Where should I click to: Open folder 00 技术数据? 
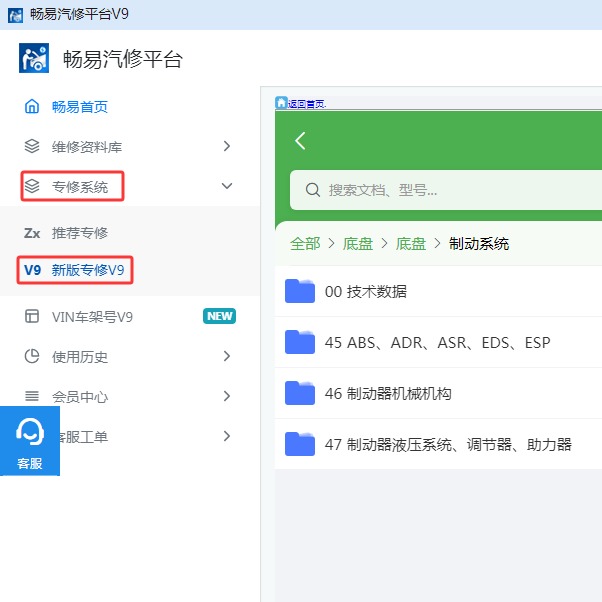438,291
